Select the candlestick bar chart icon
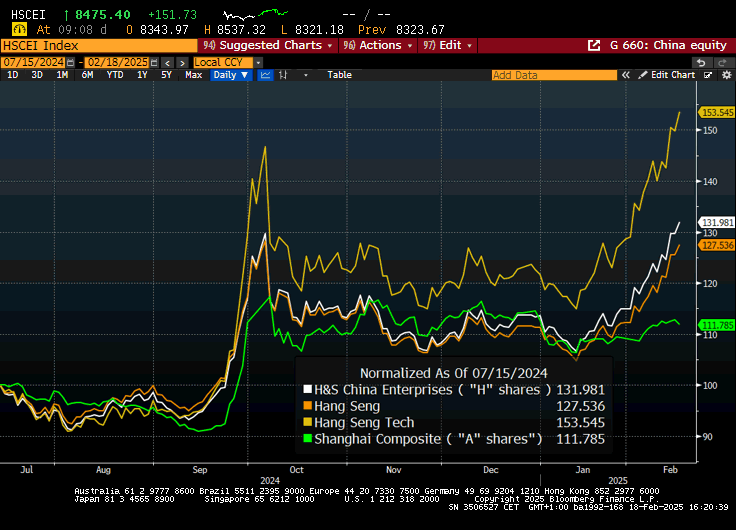 pos(283,75)
